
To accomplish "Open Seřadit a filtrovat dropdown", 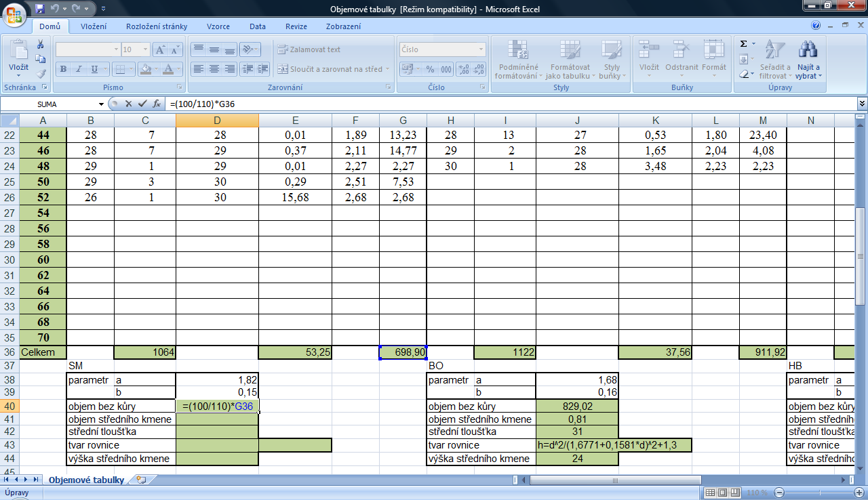I will pyautogui.click(x=774, y=60).
